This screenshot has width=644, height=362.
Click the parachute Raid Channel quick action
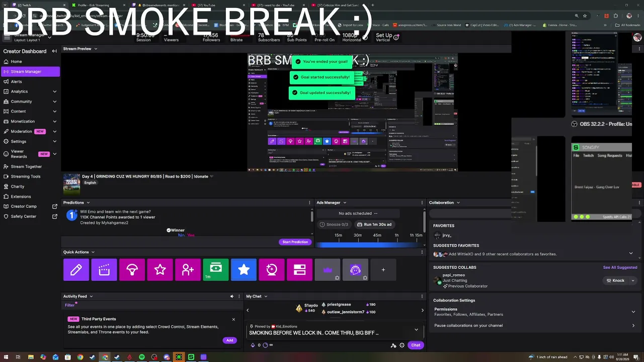tap(132, 270)
